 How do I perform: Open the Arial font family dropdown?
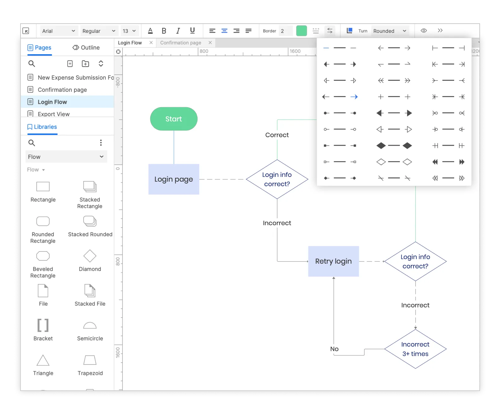[58, 31]
